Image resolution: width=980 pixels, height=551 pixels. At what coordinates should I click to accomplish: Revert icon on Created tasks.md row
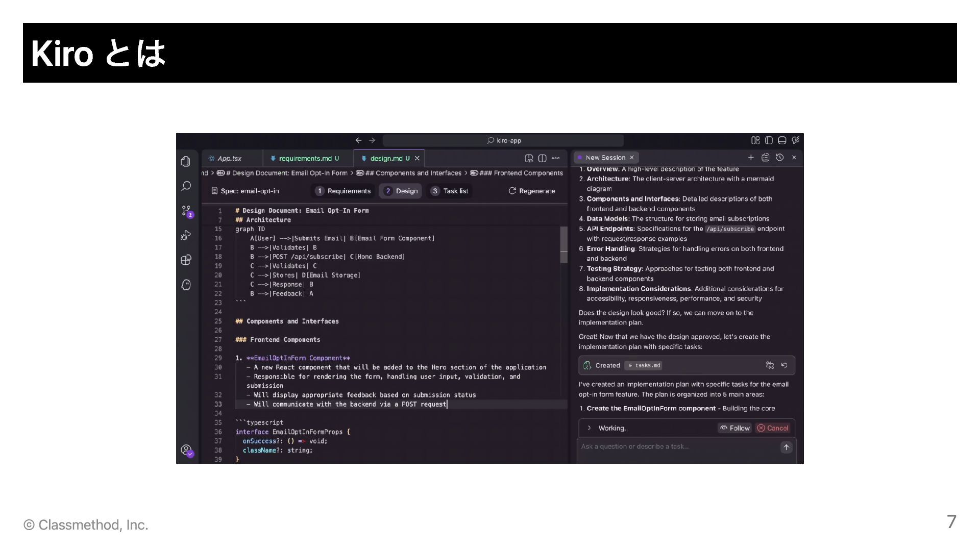[x=785, y=365]
